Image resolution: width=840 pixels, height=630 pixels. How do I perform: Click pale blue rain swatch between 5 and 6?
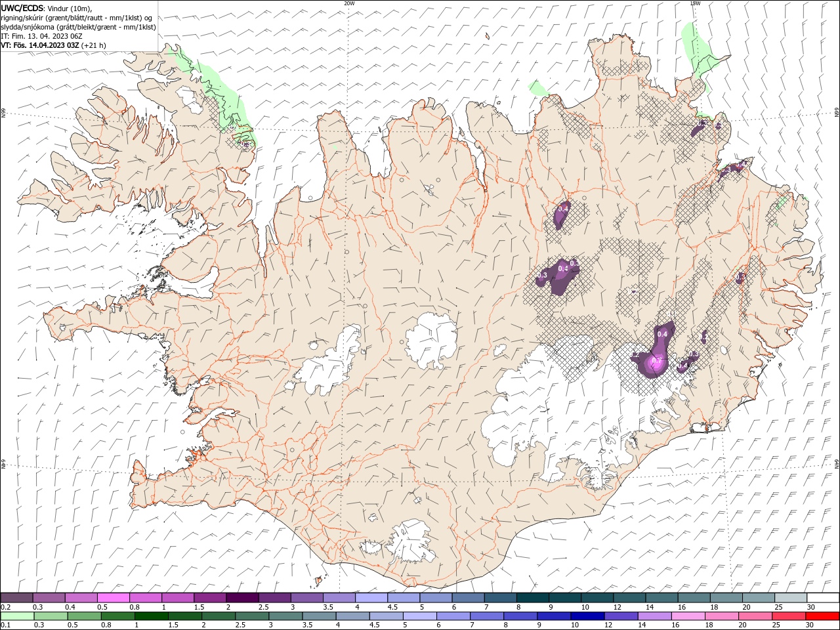pos(419,616)
